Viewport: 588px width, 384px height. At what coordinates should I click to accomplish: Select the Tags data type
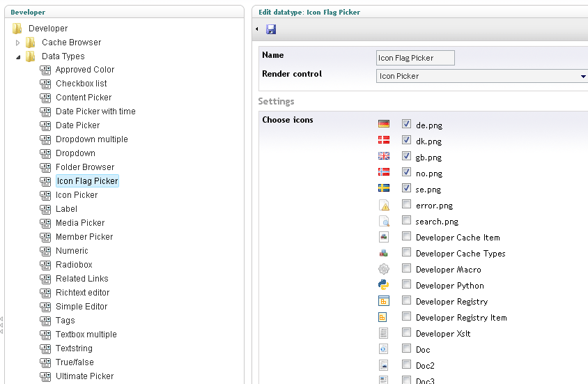(65, 321)
